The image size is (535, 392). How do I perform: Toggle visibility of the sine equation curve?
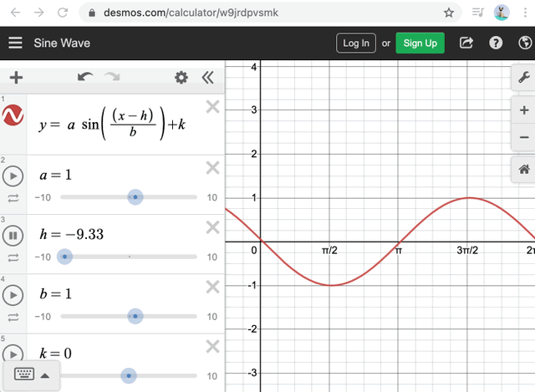(13, 115)
